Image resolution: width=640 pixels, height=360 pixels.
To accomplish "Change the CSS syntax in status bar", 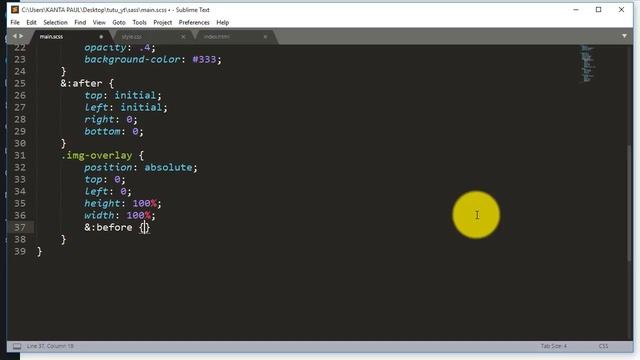I will pos(603,346).
